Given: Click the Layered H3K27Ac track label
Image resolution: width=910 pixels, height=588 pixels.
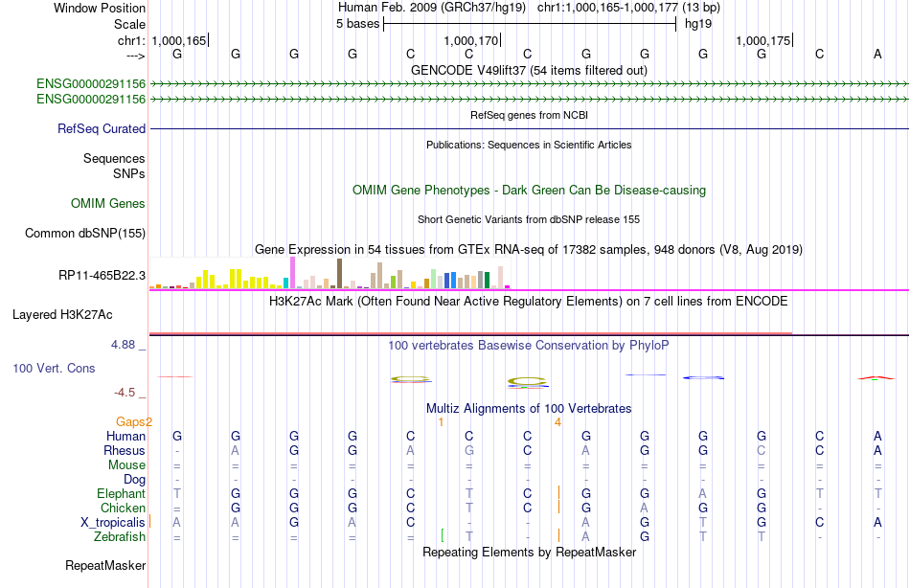Looking at the screenshot, I should 62,315.
